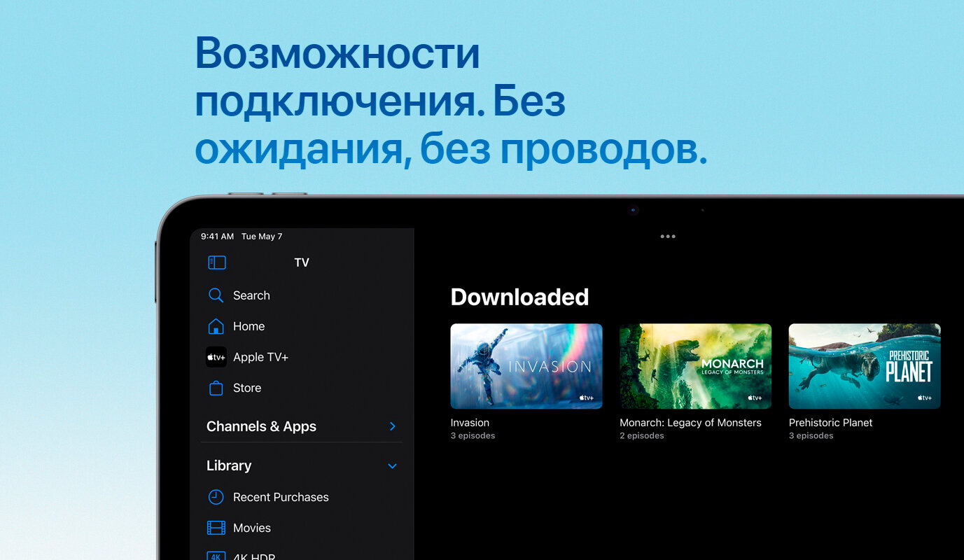Go to Home in the sidebar
The width and height of the screenshot is (964, 560).
point(249,326)
